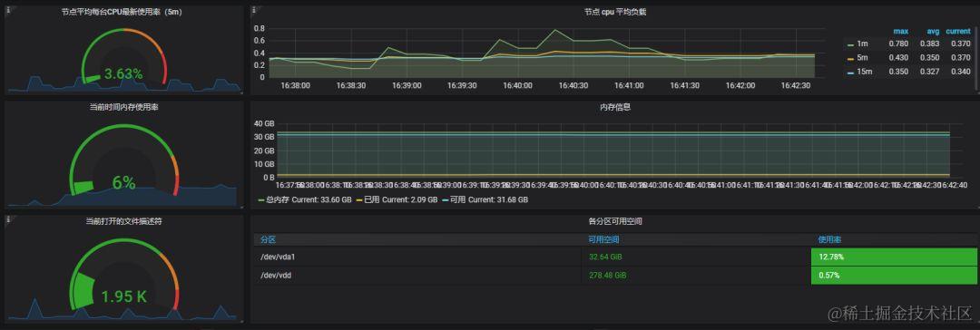Open the 节点 cpu 平均负载 panel title menu

(615, 12)
